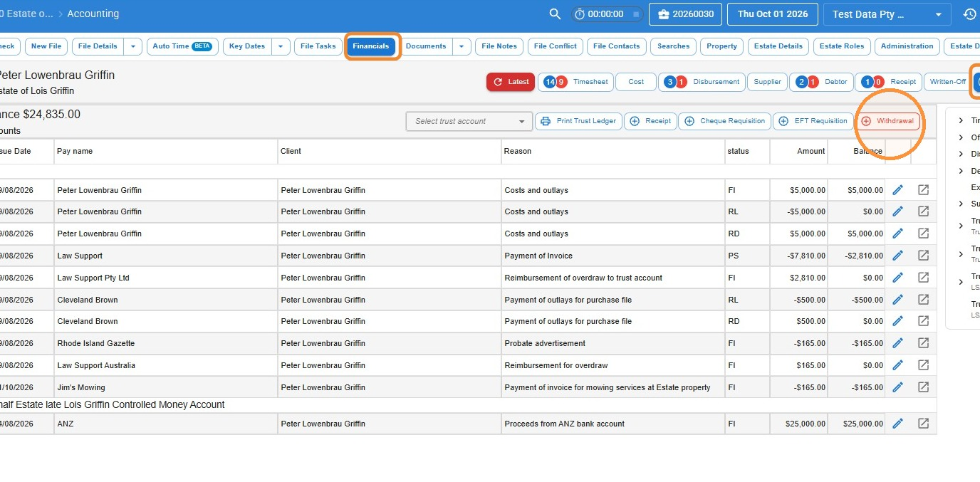Viewport: 980px width, 482px height.
Task: Open the Disbursement filter button
Action: (x=702, y=82)
